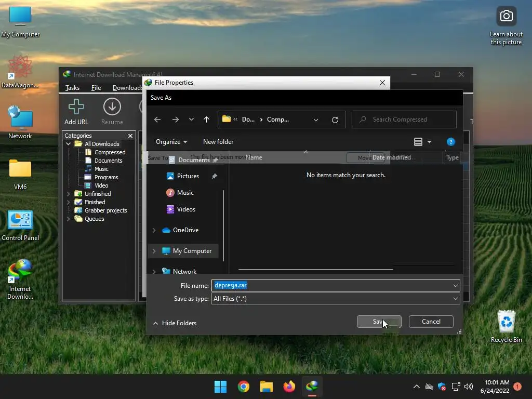The width and height of the screenshot is (532, 399).
Task: Open the Network desktop icon
Action: 20,122
